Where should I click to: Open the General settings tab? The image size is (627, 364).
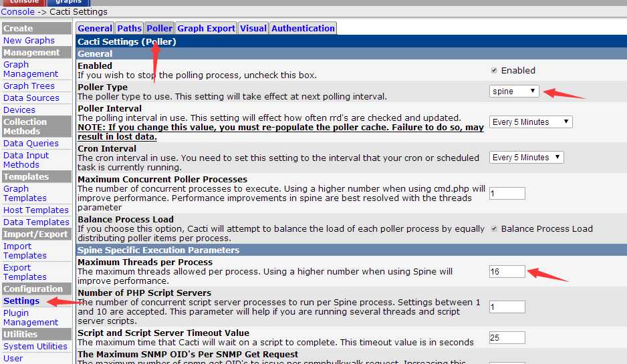(95, 28)
